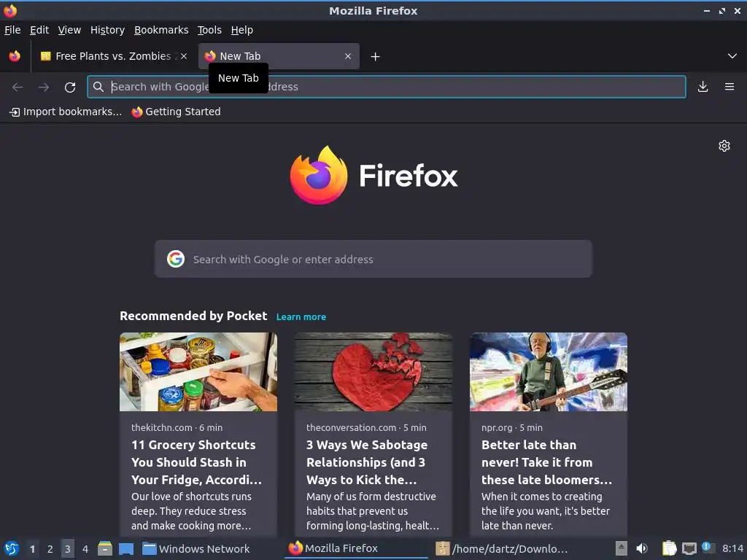Screen dimensions: 747x560
Task: Open /home/dartz/Downlo... taskbar window
Action: 502,549
